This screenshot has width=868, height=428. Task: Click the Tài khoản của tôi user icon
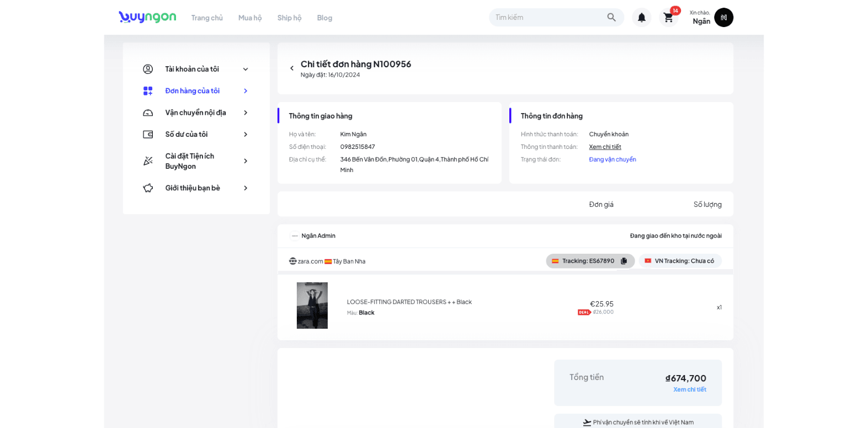[148, 69]
